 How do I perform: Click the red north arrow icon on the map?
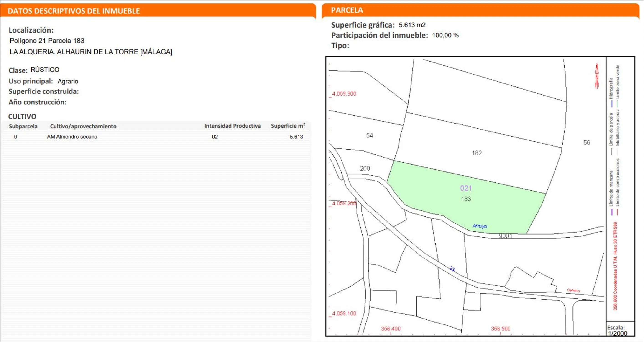(597, 76)
